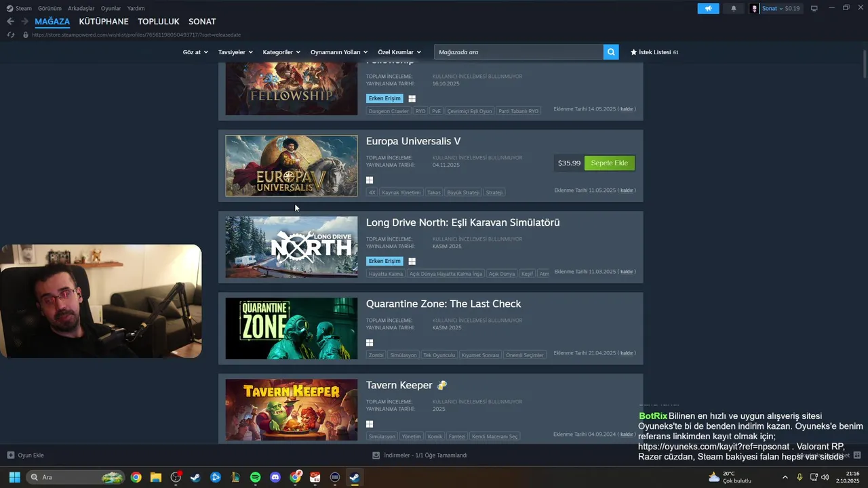Click the Mağazada ara search field
This screenshot has width=868, height=488.
pos(519,52)
